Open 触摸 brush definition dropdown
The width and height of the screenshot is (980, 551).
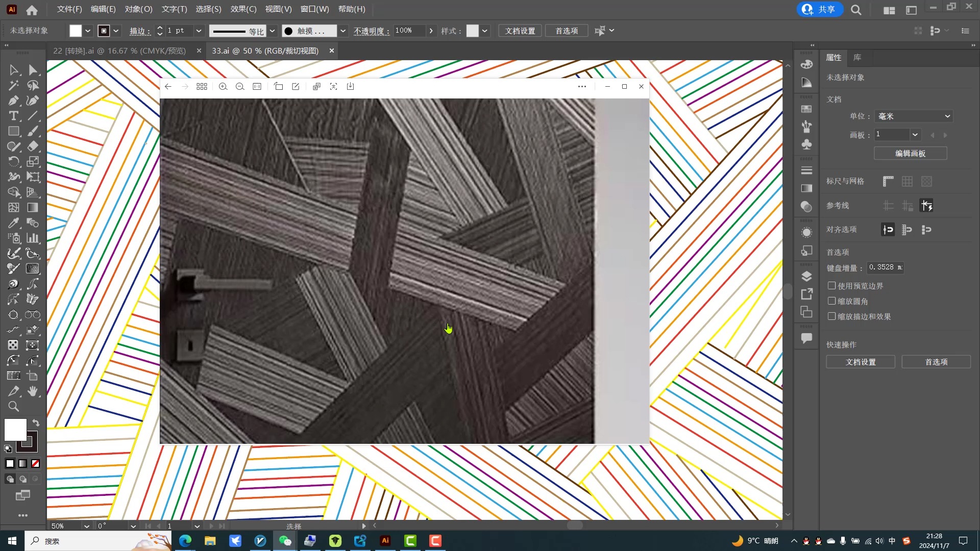[343, 31]
